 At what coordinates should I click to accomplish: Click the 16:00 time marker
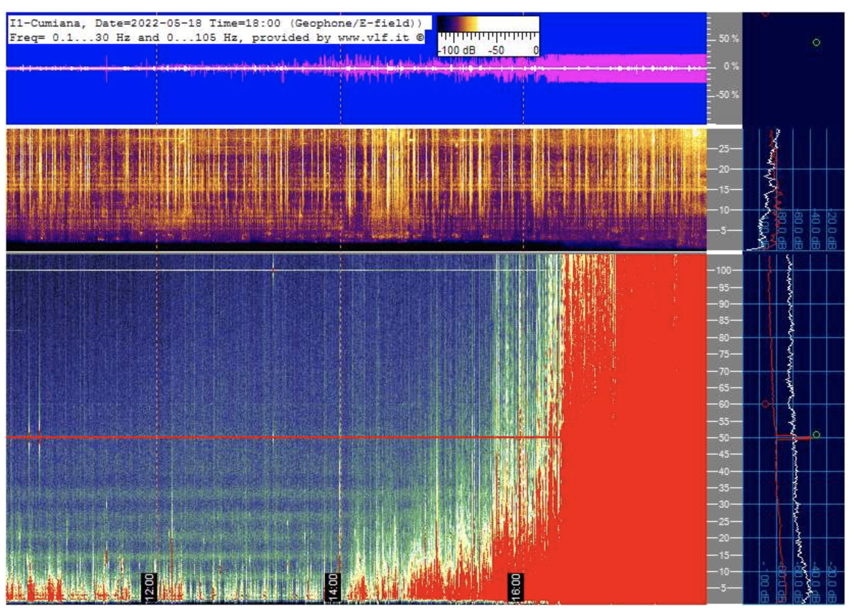tap(515, 587)
